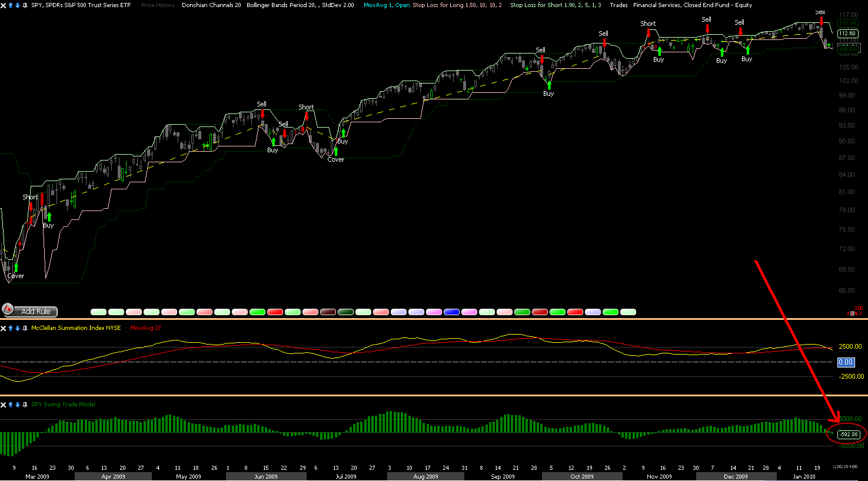Click the 99.00 price scale label
The height and width of the screenshot is (481, 868).
pyautogui.click(x=847, y=95)
